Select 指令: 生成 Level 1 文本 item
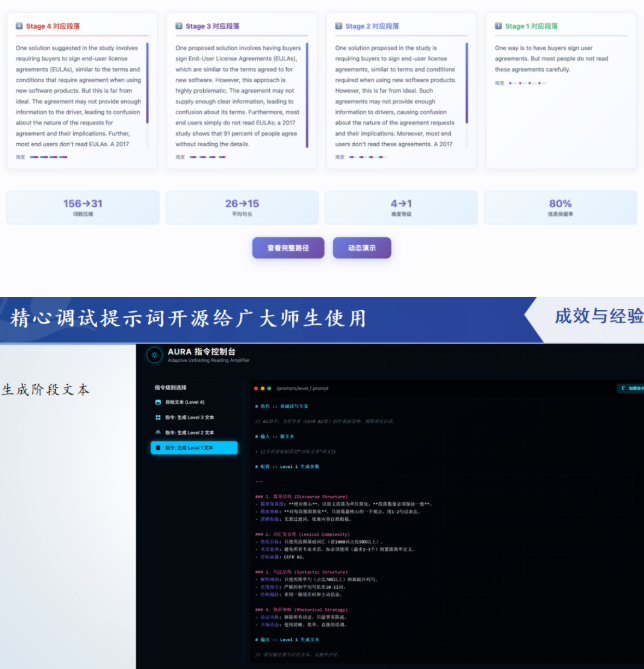Screen dimensions: 644x669 [x=194, y=447]
